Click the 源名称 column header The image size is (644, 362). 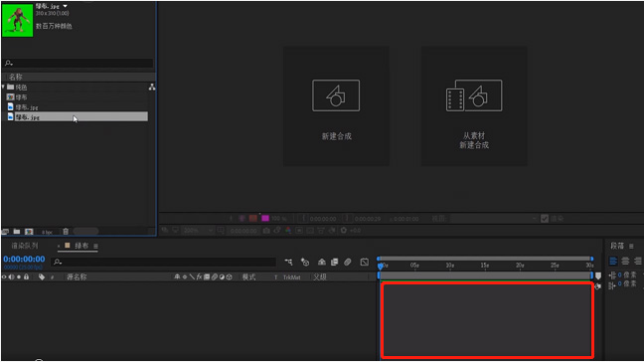pyautogui.click(x=77, y=276)
